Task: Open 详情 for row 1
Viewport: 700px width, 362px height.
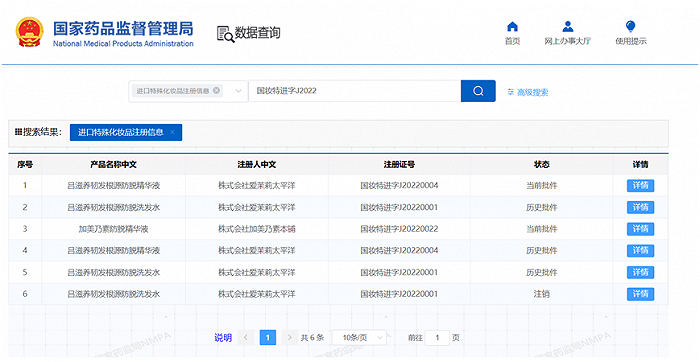Action: [x=640, y=186]
